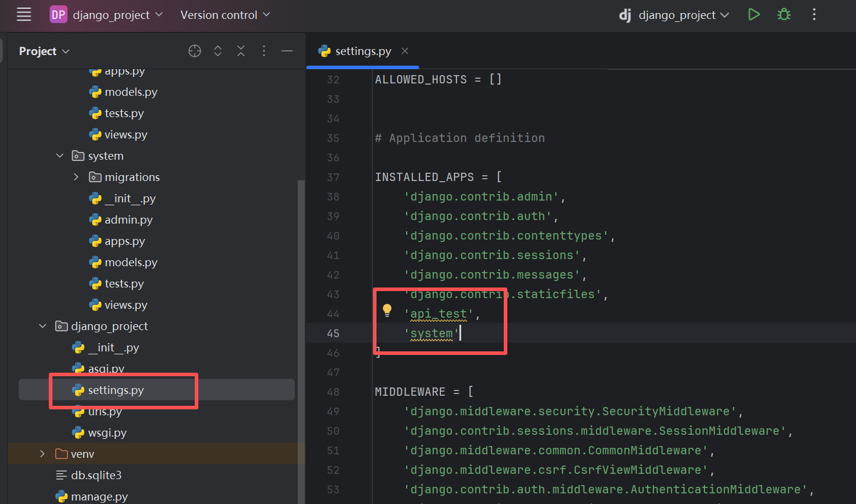Open models.py under the system folder

pos(131,262)
